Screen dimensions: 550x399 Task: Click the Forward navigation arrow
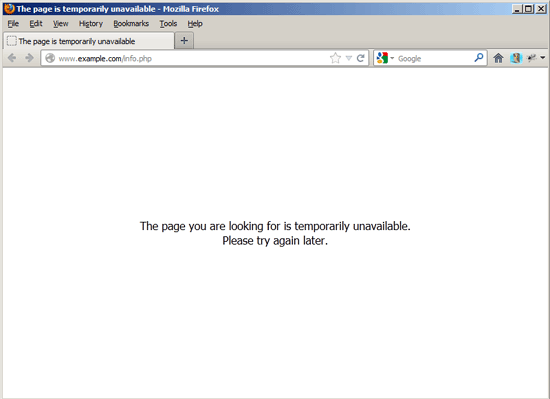pyautogui.click(x=29, y=58)
